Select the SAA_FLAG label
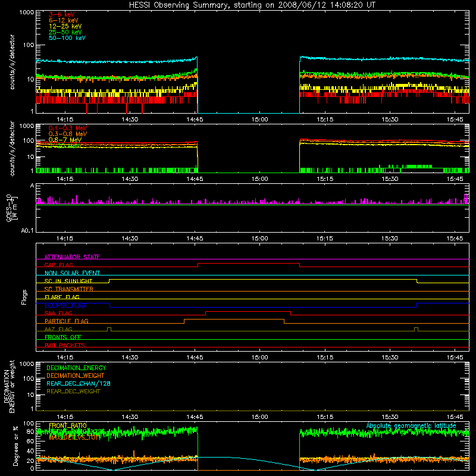Image resolution: width=476 pixels, height=476 pixels. point(58,313)
